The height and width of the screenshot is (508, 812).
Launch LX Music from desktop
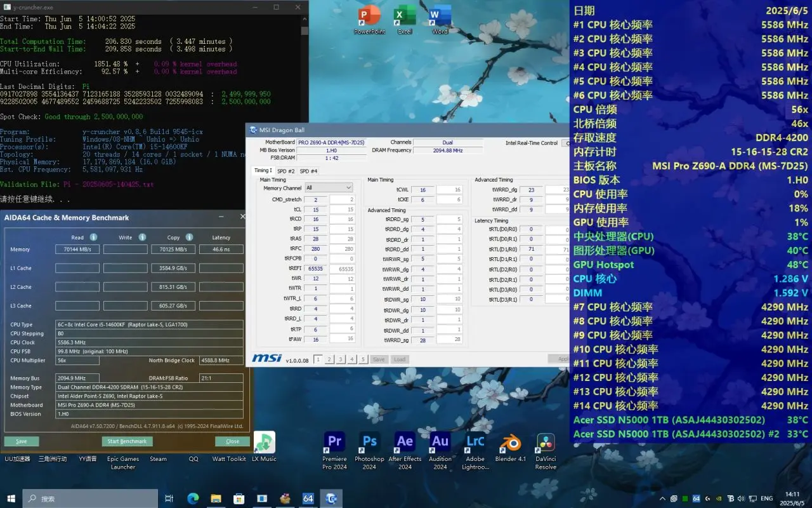pyautogui.click(x=264, y=446)
